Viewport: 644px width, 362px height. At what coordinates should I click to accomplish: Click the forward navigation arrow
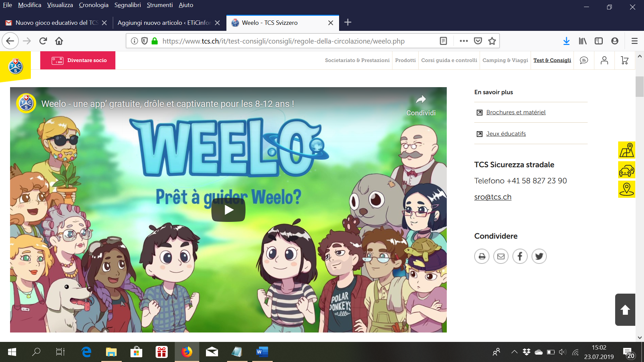[x=27, y=41]
